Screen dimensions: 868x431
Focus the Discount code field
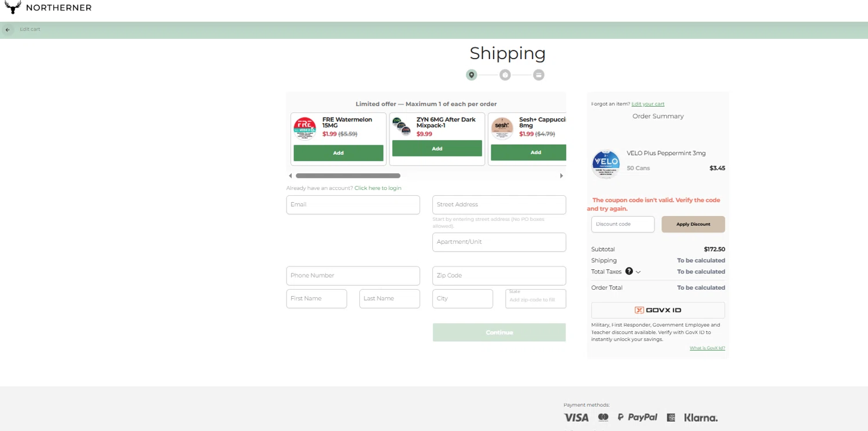tap(623, 224)
